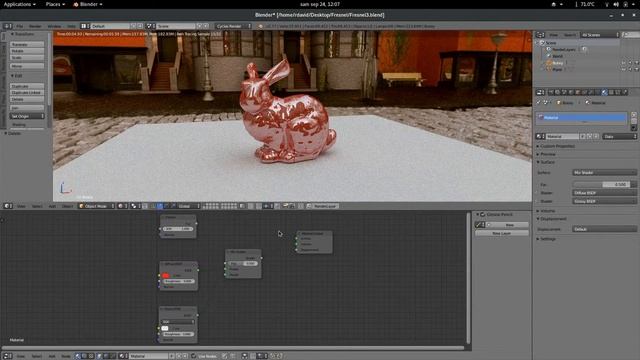Click the system power icon
640x360 pixels.
tap(625, 4)
